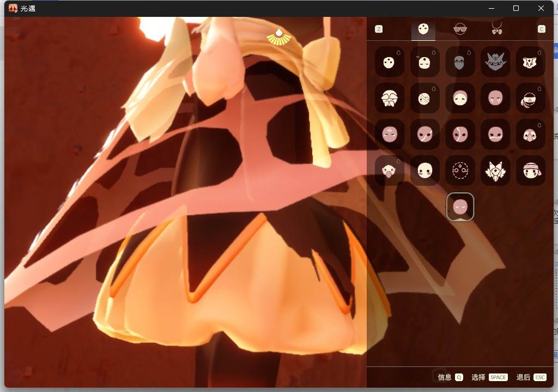Pick the spiky gray crown mask
The image size is (558, 392).
click(495, 62)
